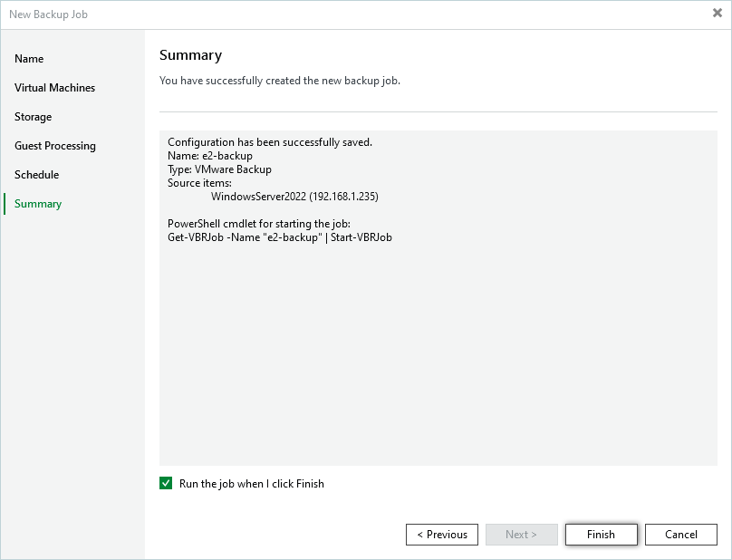
Task: Click the 'Configuration has been successfully saved' text
Action: coord(270,142)
